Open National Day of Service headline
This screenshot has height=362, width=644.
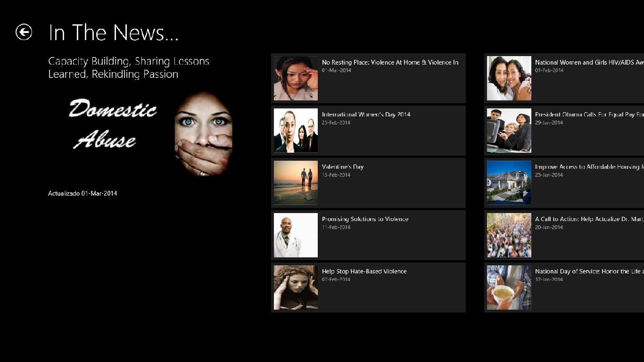[x=589, y=271]
